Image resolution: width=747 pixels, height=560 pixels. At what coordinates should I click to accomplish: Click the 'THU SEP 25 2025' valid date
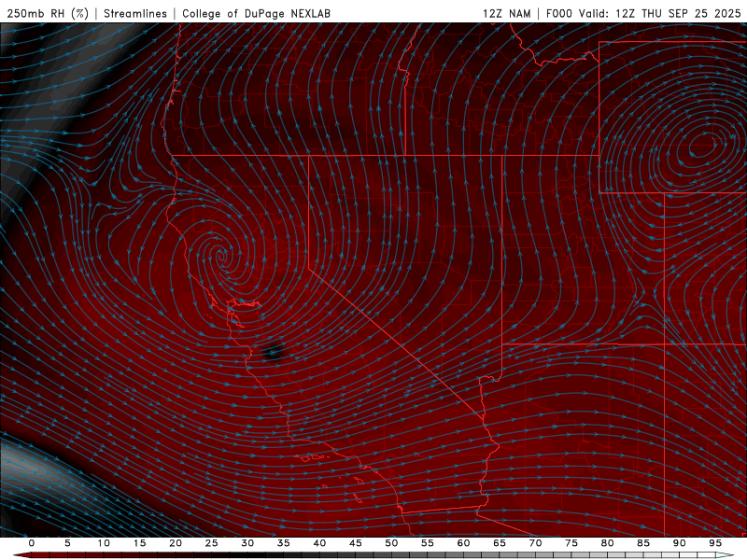coord(691,13)
